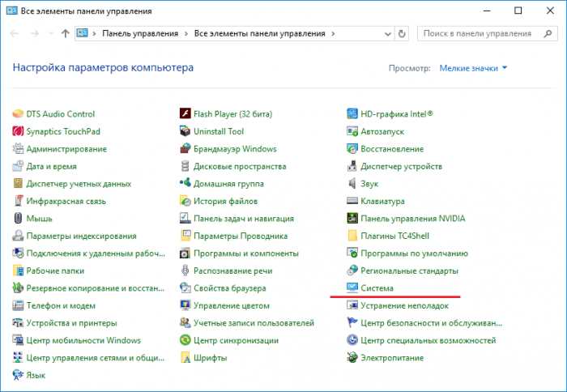Open Параметры Проводника link
This screenshot has width=567, height=392.
coord(241,236)
